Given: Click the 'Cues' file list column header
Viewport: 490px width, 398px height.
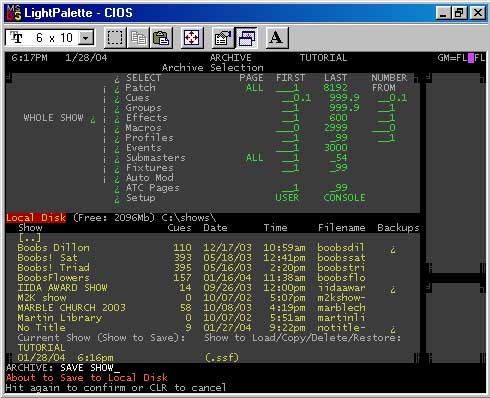Looking at the screenshot, I should click(x=179, y=228).
